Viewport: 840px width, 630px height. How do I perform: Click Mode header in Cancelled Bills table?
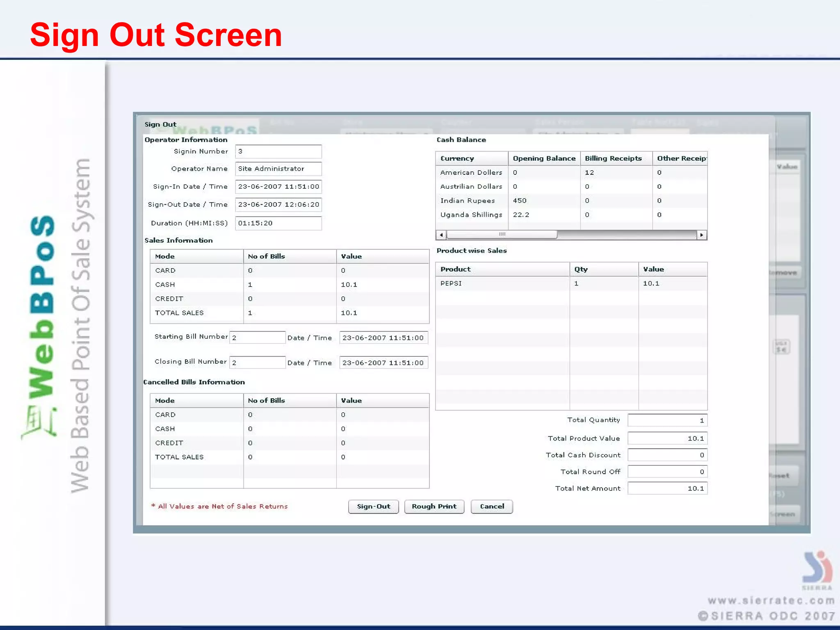point(197,401)
